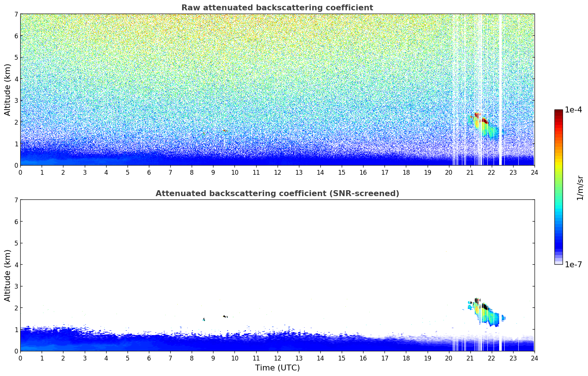
Task: Click the 'Time (UTC)' axis label
Action: click(x=277, y=368)
